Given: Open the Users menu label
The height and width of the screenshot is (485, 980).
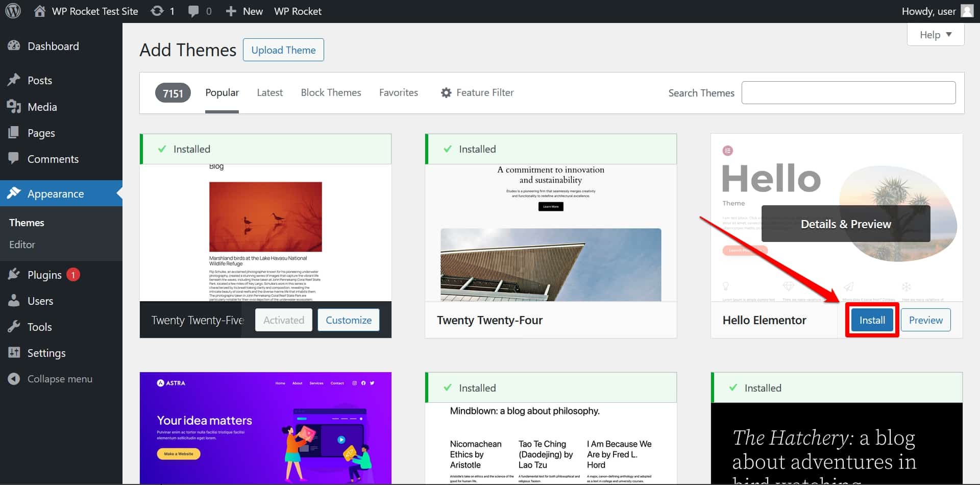Looking at the screenshot, I should (40, 301).
